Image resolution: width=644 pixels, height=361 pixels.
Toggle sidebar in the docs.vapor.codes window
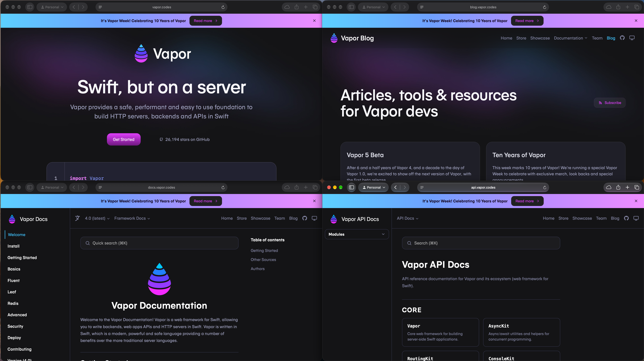pos(30,187)
